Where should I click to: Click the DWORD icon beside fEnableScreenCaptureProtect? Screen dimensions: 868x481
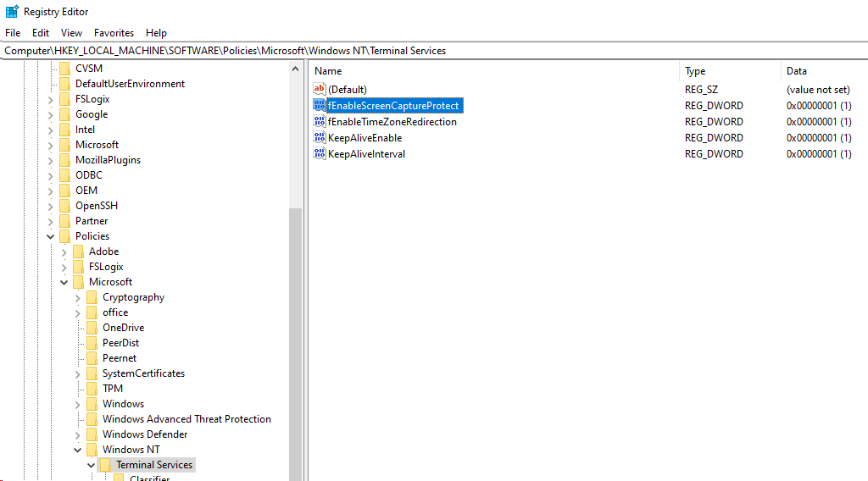point(320,106)
